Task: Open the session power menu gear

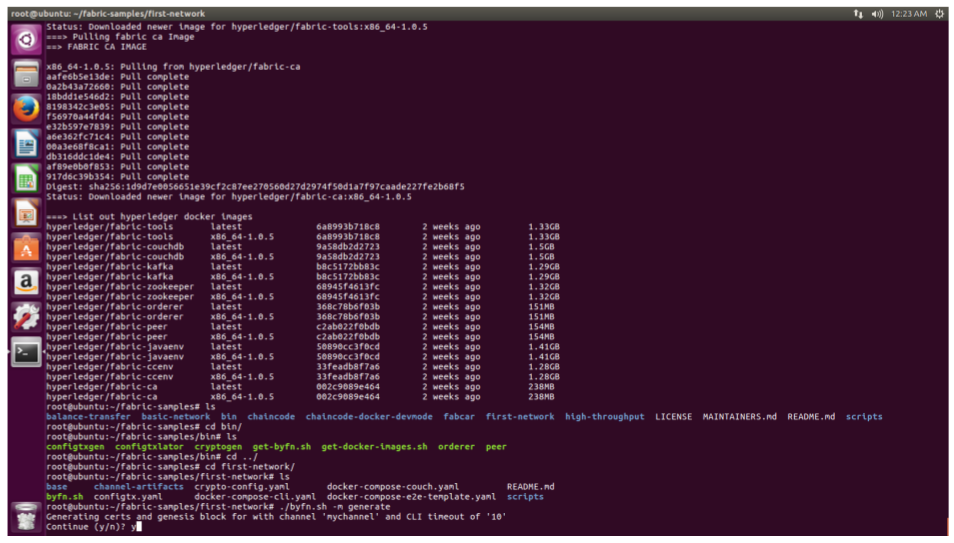Action: point(939,13)
